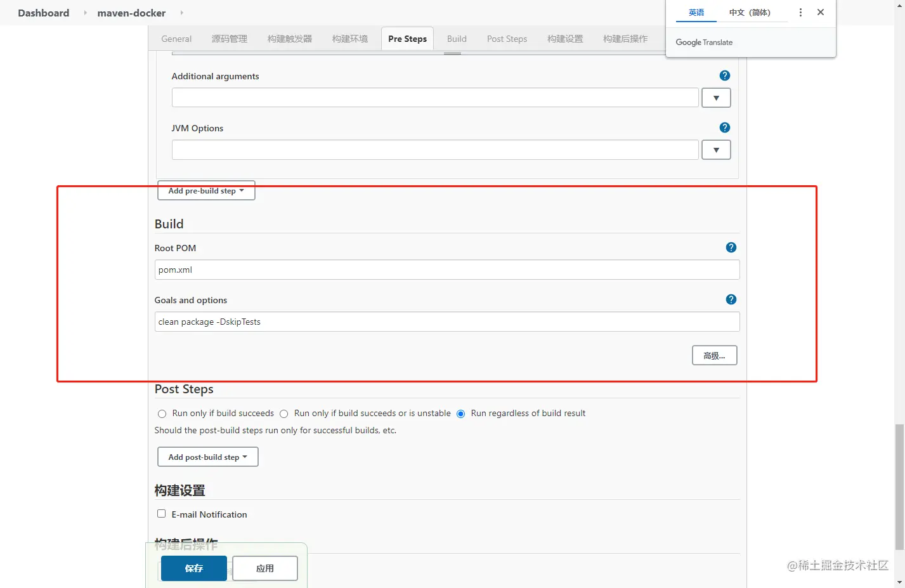Screen dimensions: 905x588
Task: Select Run regardless of build result
Action: tap(461, 414)
